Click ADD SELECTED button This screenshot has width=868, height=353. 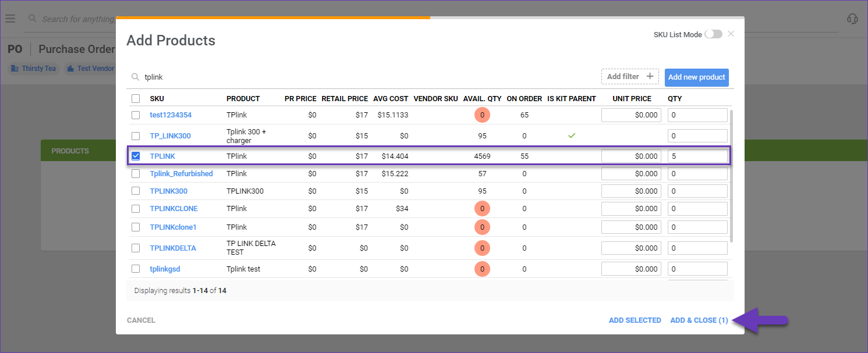click(x=635, y=320)
